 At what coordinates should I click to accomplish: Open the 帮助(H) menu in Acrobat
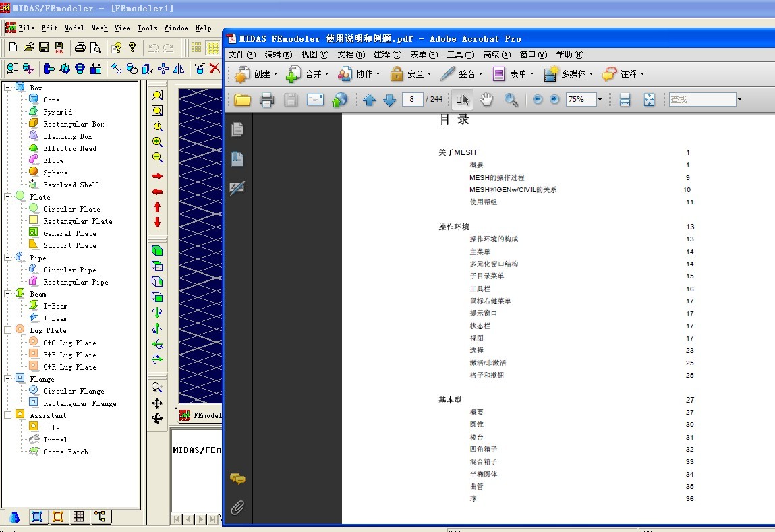(570, 55)
